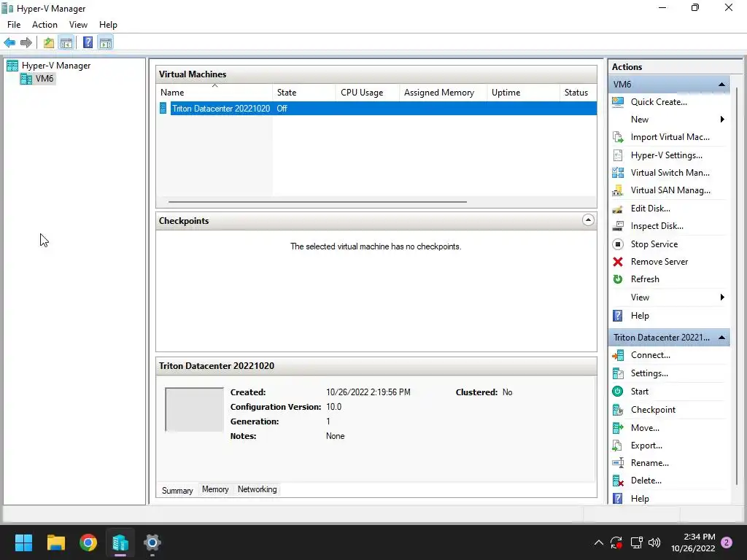Open Help in Triton Datacenter actions section

(640, 499)
